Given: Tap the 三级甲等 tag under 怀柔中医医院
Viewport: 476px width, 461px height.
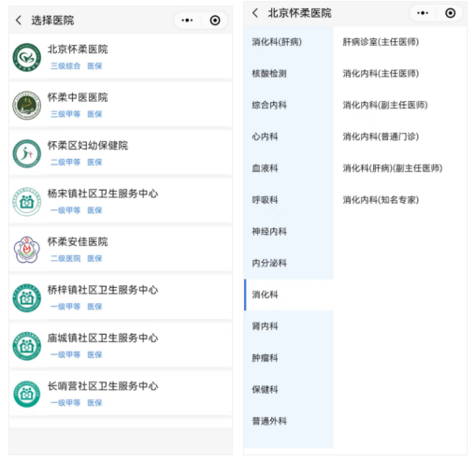Looking at the screenshot, I should point(65,114).
